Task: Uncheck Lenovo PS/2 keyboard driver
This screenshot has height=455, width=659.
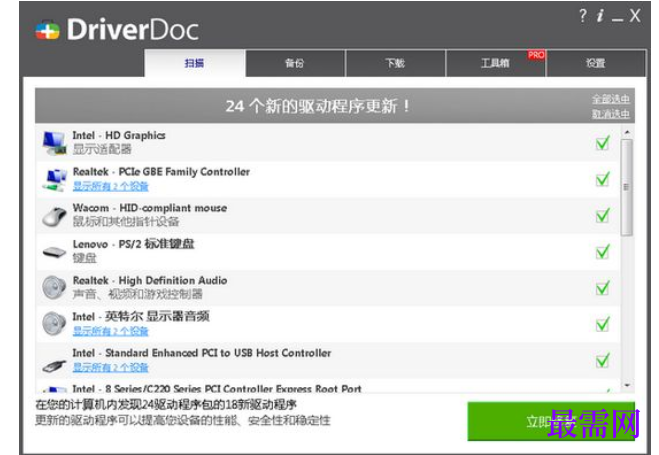Action: [603, 252]
